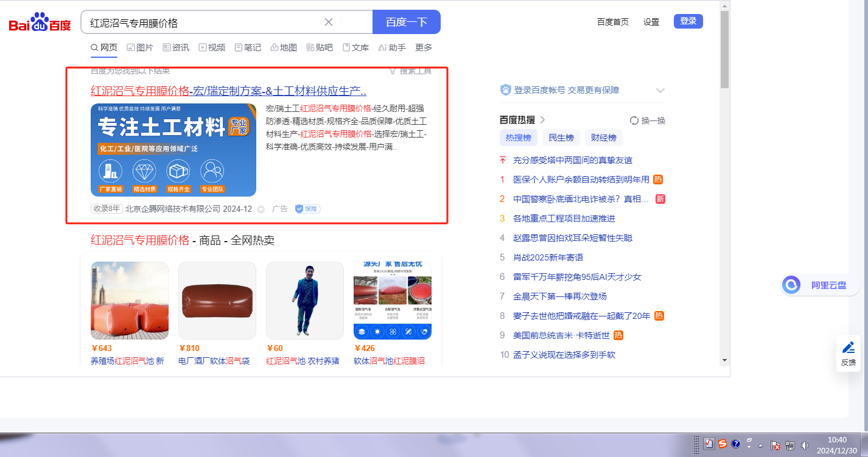Open the taskbar clock showing 10:40
This screenshot has height=457, width=868.
click(838, 444)
